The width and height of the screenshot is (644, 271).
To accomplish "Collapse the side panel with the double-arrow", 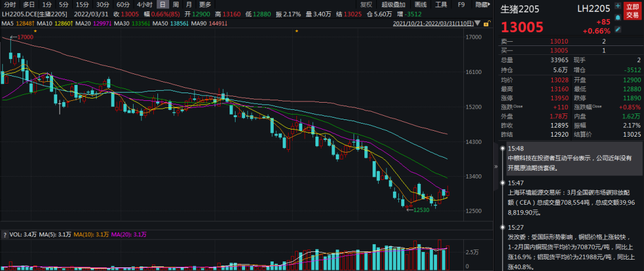I will tap(494, 168).
